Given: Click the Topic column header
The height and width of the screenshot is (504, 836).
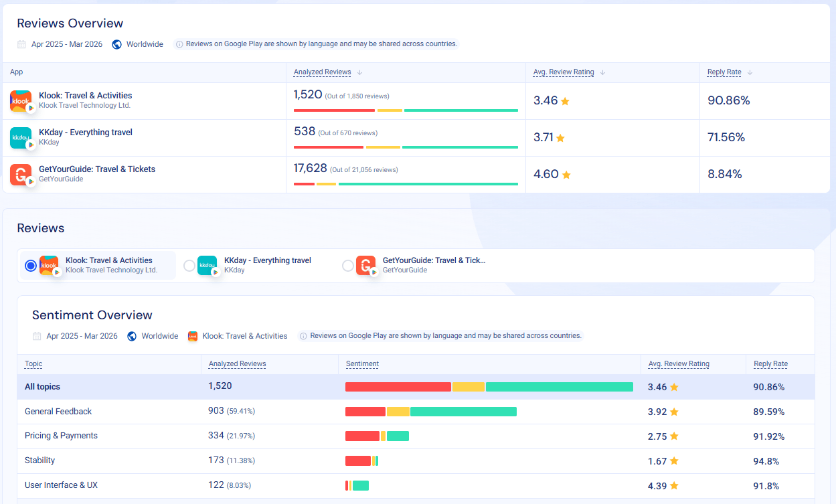Looking at the screenshot, I should pos(33,364).
